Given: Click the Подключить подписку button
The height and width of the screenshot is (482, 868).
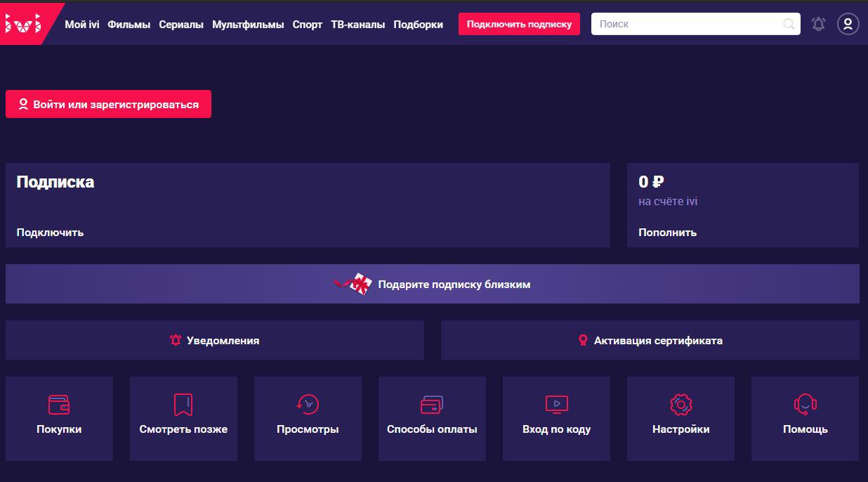Looking at the screenshot, I should click(x=519, y=24).
